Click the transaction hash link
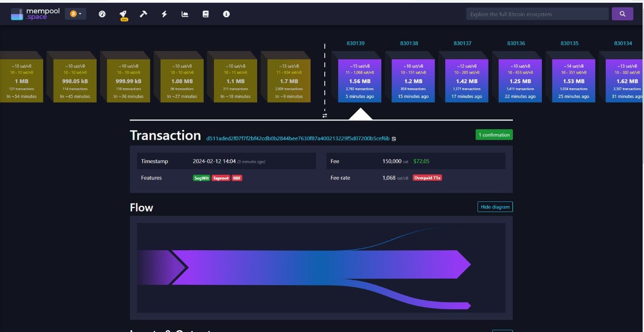This screenshot has width=644, height=332. [x=298, y=138]
